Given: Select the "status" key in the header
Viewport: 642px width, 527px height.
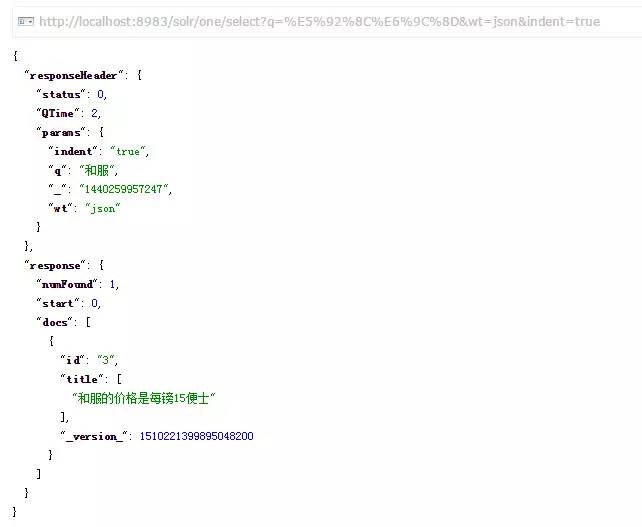Looking at the screenshot, I should (61, 95).
